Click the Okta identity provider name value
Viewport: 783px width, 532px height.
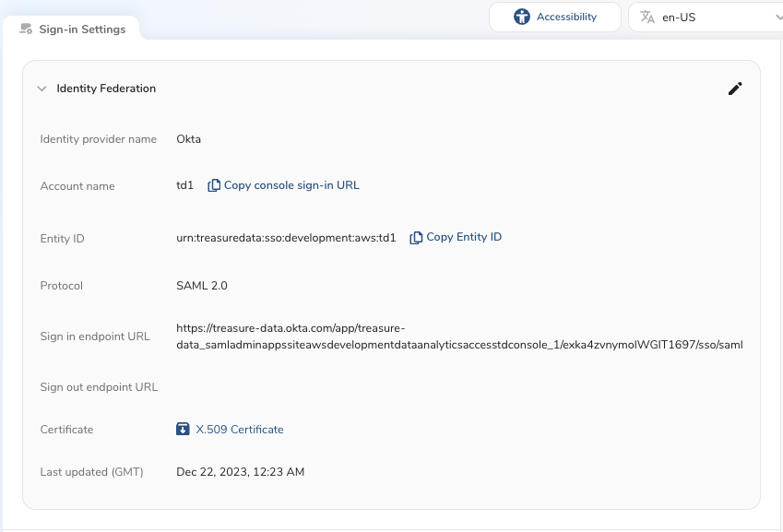[x=188, y=139]
